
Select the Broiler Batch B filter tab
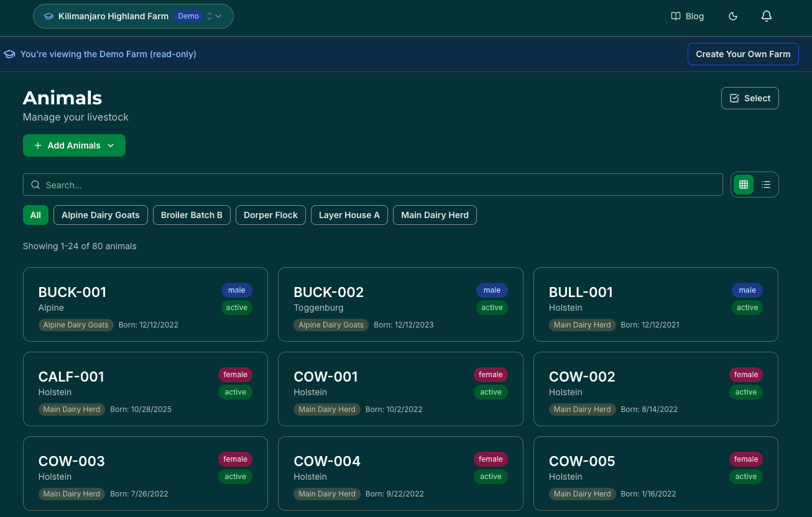point(191,215)
